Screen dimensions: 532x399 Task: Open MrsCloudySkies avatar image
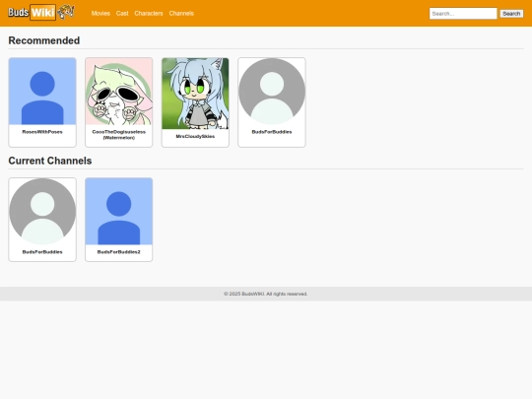pos(195,94)
